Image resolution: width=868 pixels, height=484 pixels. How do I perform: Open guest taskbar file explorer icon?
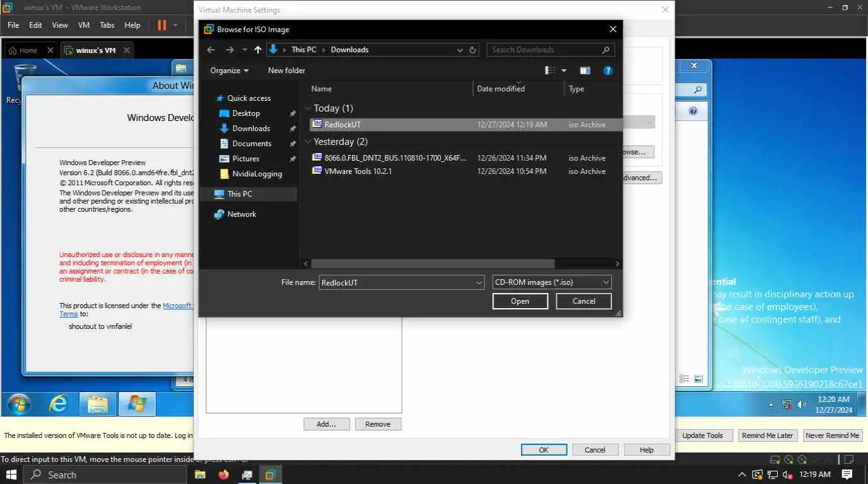pyautogui.click(x=97, y=404)
